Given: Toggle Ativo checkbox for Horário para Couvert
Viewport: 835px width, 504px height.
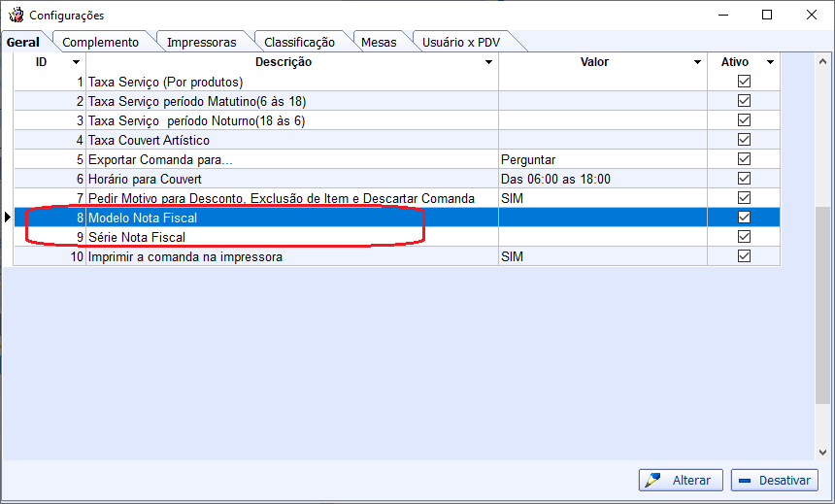Looking at the screenshot, I should click(x=744, y=179).
